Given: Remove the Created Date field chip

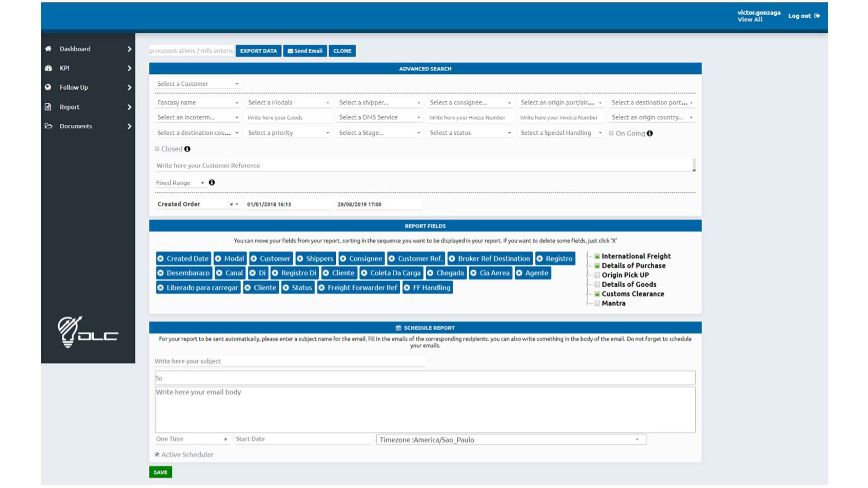Looking at the screenshot, I should coord(160,259).
